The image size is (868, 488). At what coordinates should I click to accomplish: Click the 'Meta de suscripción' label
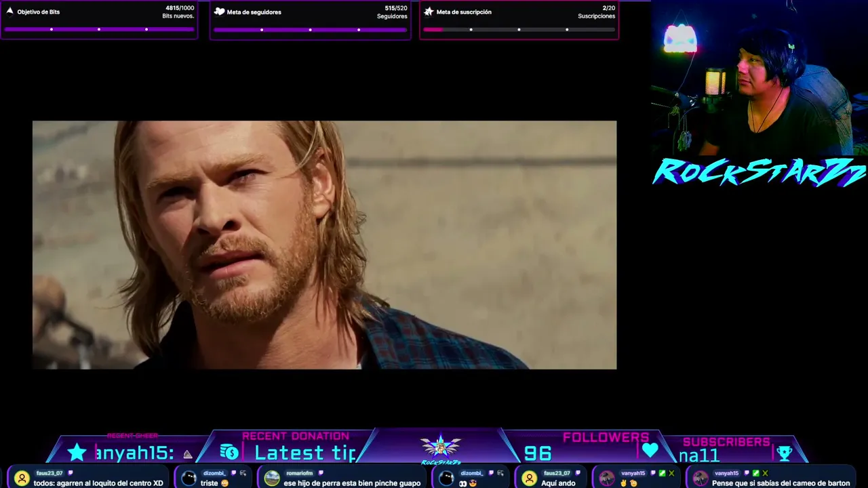464,12
